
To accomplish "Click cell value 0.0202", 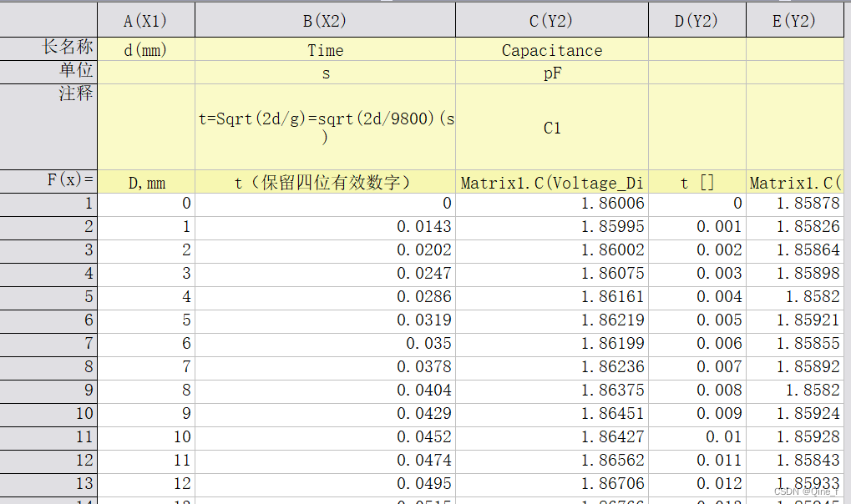I will (x=325, y=251).
